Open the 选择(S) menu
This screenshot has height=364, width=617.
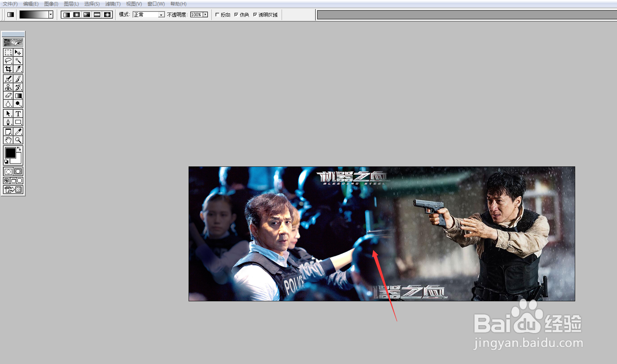[92, 4]
